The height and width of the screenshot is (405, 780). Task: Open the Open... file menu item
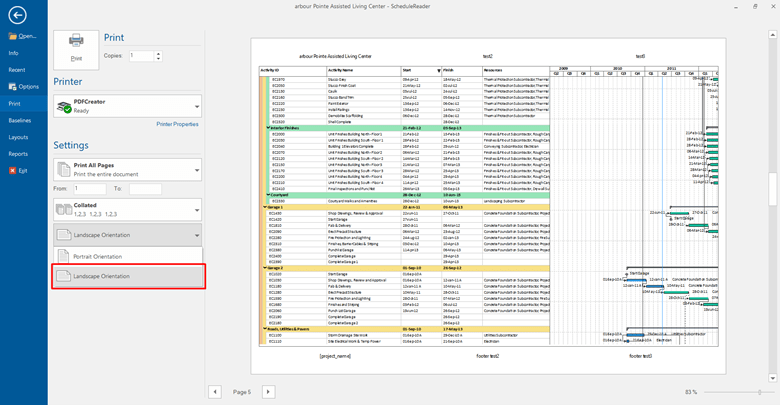[x=23, y=36]
